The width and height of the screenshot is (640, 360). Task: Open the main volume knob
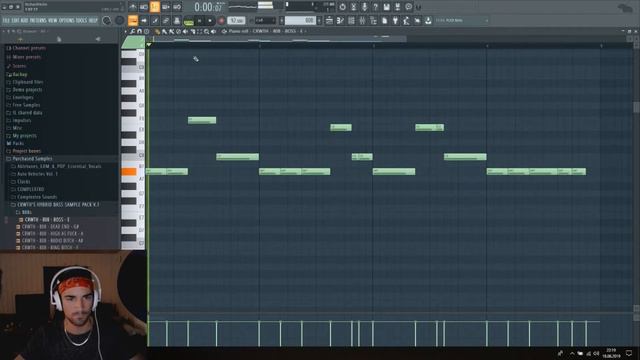pyautogui.click(x=107, y=20)
